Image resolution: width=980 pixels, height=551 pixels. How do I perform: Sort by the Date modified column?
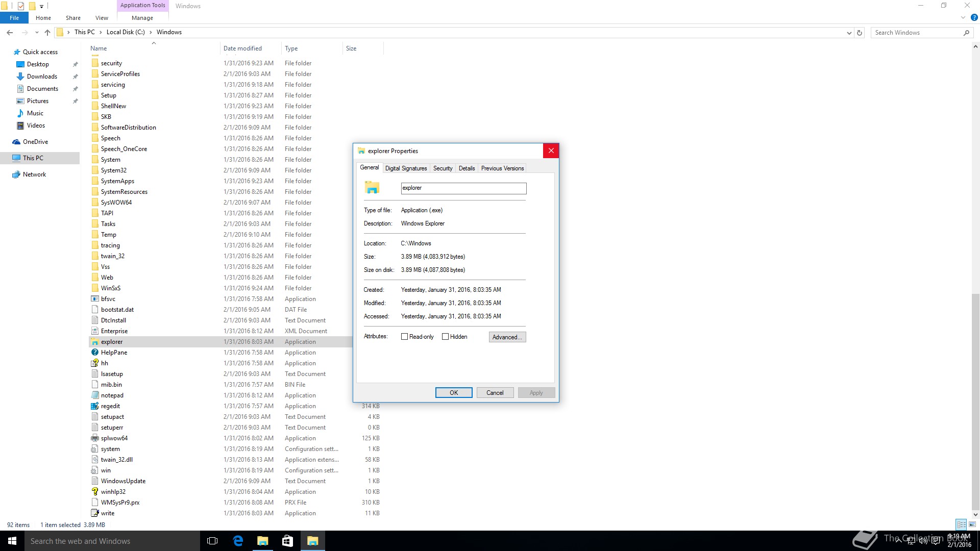click(250, 48)
